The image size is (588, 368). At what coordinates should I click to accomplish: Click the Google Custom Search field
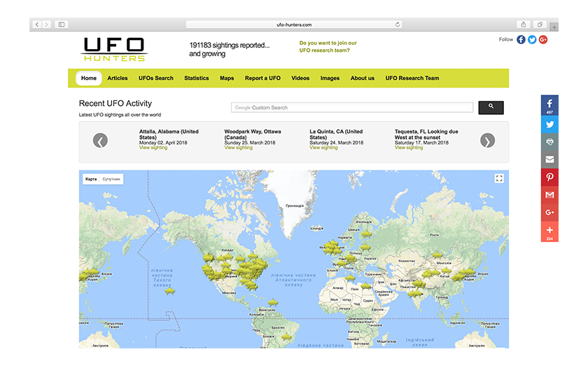point(352,108)
